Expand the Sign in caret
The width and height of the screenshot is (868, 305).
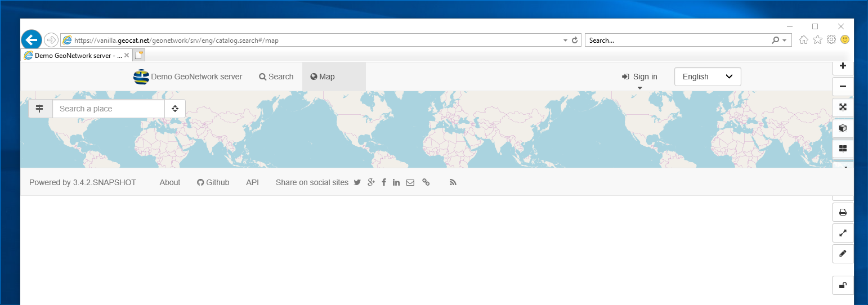639,88
